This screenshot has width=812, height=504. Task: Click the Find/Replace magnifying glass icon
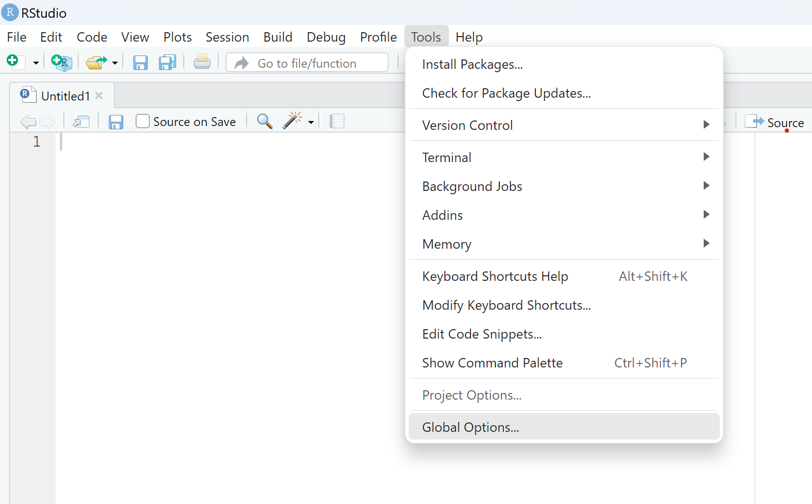(x=264, y=121)
